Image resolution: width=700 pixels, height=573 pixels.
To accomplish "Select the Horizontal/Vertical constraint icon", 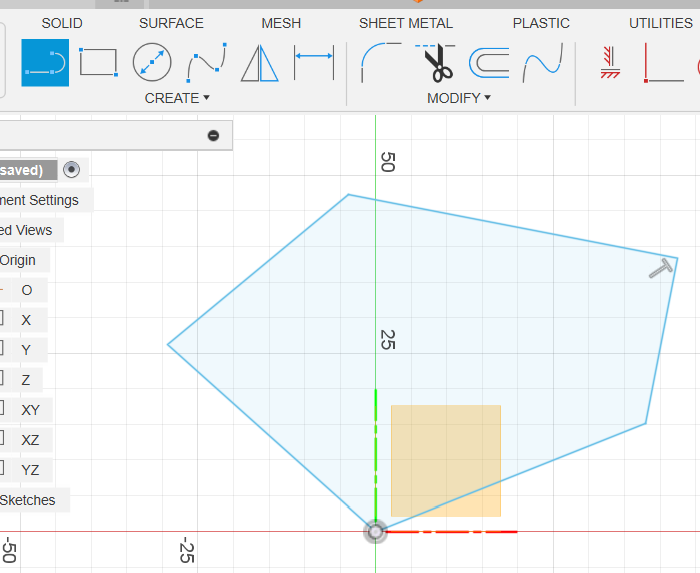I will click(610, 62).
